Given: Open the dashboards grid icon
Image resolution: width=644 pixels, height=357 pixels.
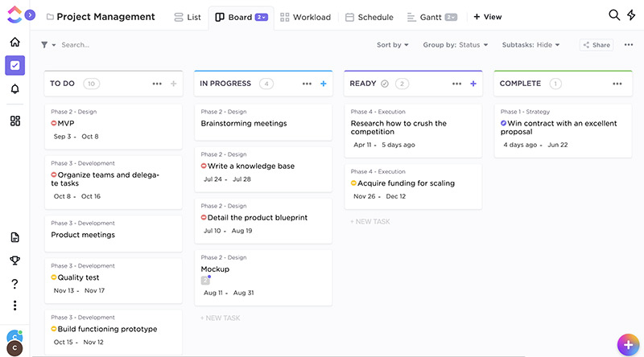Looking at the screenshot, I should tap(14, 121).
